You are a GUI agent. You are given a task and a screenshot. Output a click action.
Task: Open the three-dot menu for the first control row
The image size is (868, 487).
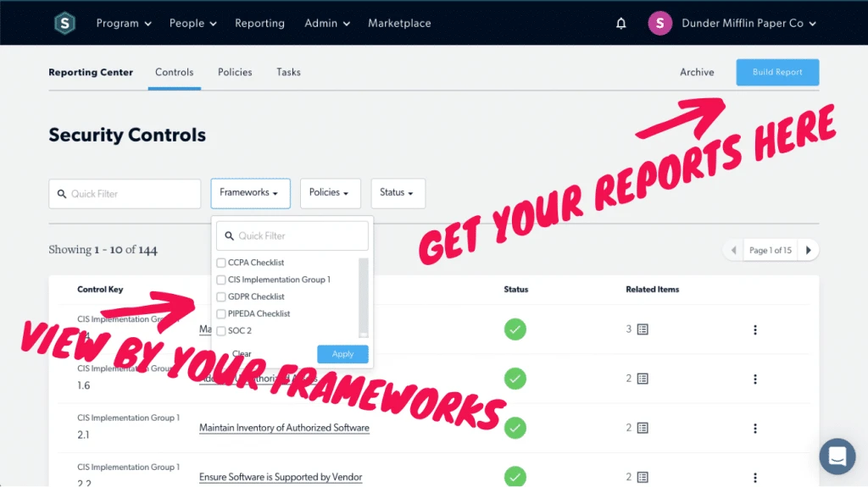pyautogui.click(x=755, y=330)
